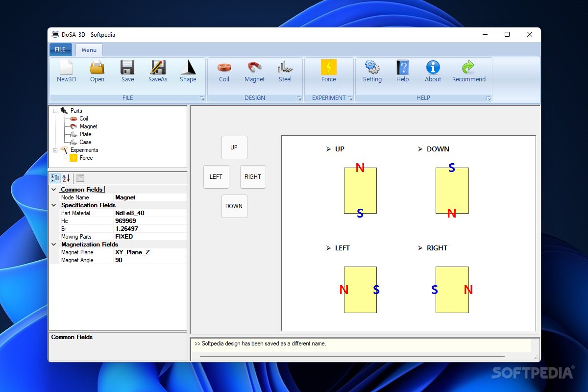Image resolution: width=588 pixels, height=392 pixels.
Task: Open a design file with Open icon
Action: click(x=97, y=68)
